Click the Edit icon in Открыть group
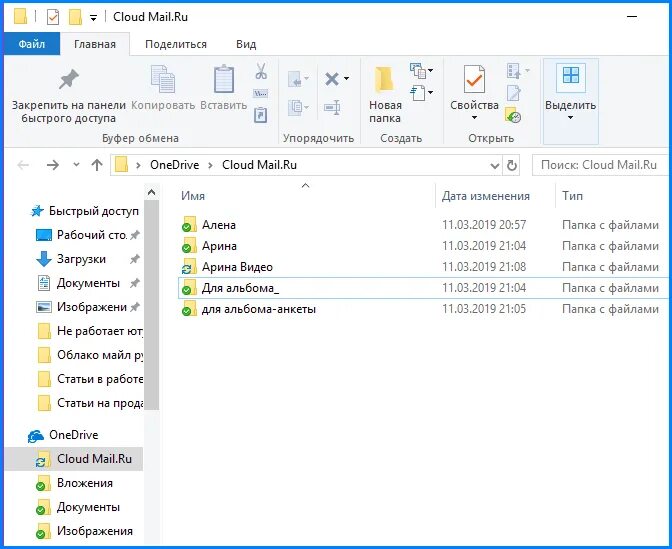 (513, 92)
